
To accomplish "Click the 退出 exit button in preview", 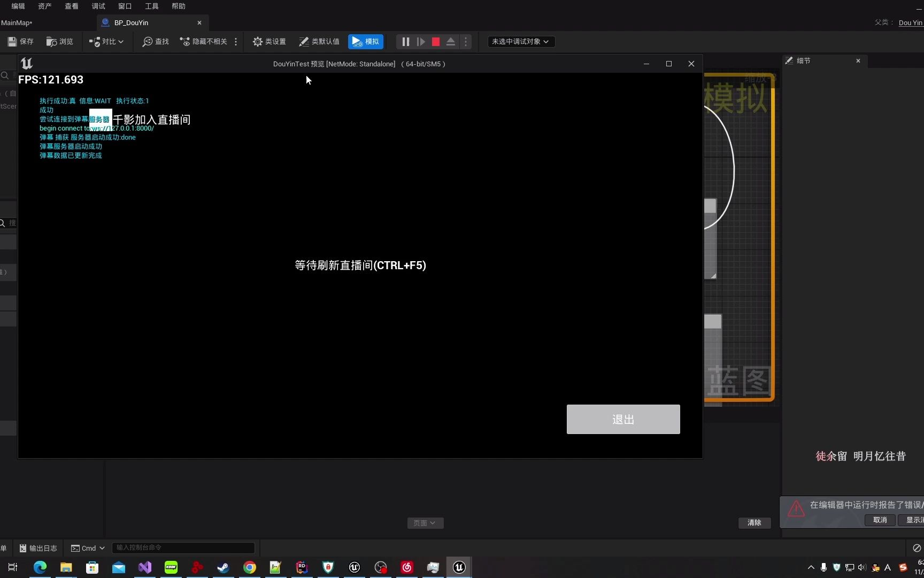I will pyautogui.click(x=623, y=420).
